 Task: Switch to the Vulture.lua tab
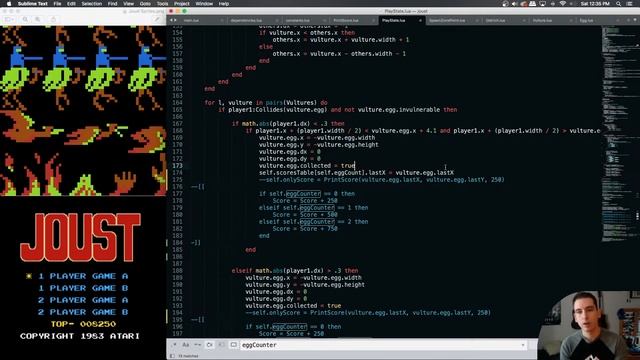pos(542,20)
